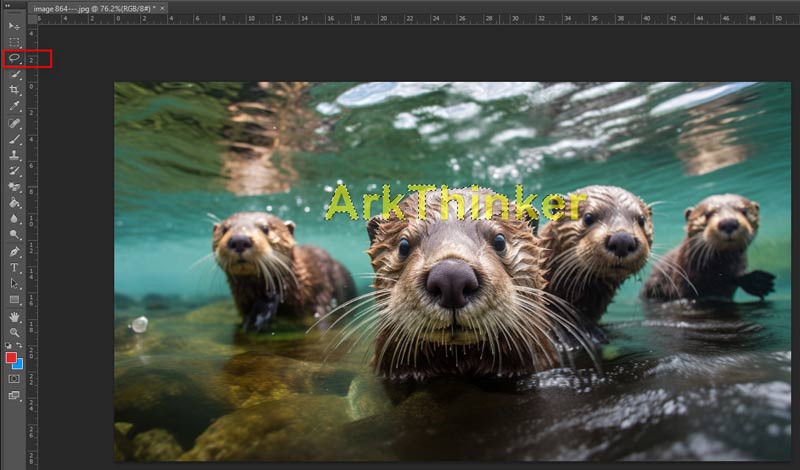
Task: Select the Move tool
Action: click(x=14, y=26)
